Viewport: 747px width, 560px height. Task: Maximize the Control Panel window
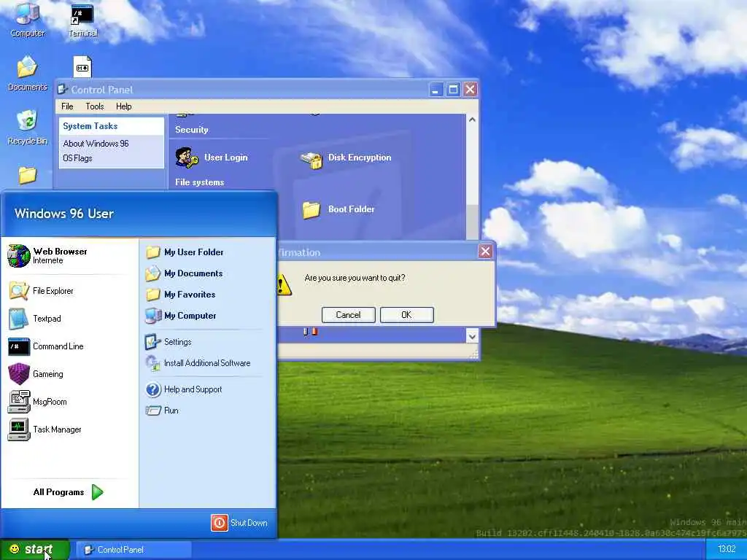click(x=453, y=89)
